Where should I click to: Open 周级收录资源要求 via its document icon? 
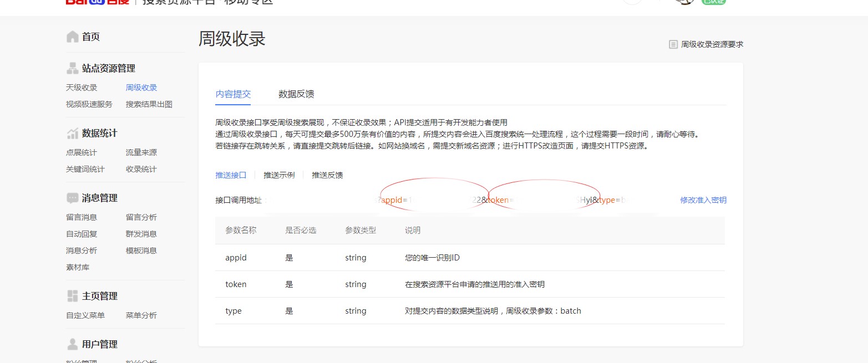(x=673, y=43)
